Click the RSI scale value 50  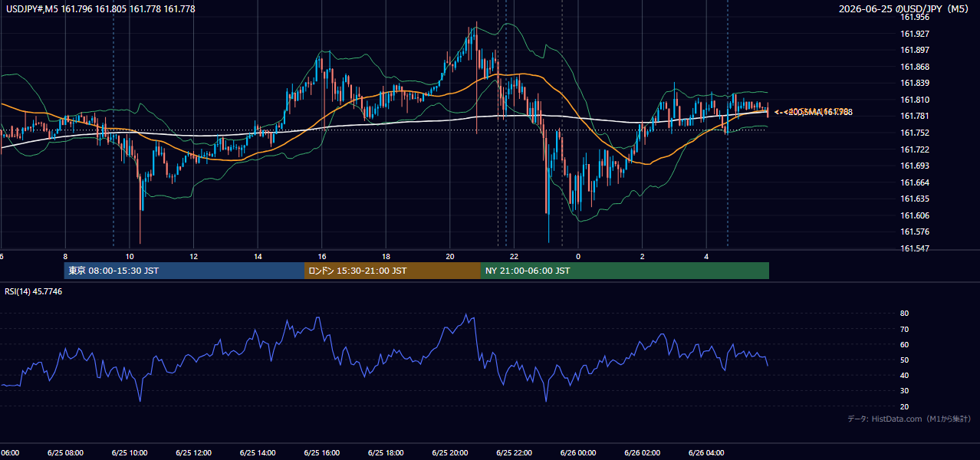(x=905, y=360)
